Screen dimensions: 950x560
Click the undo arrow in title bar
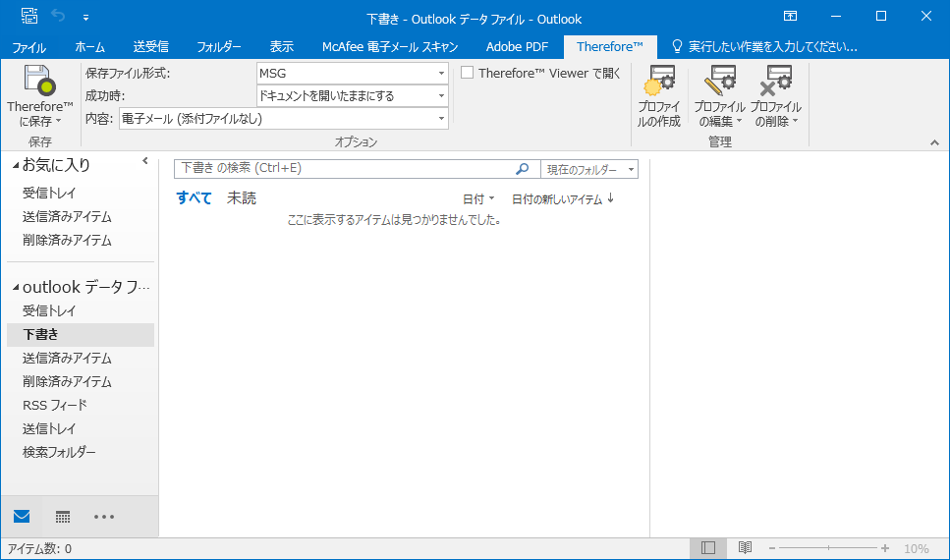pyautogui.click(x=58, y=17)
